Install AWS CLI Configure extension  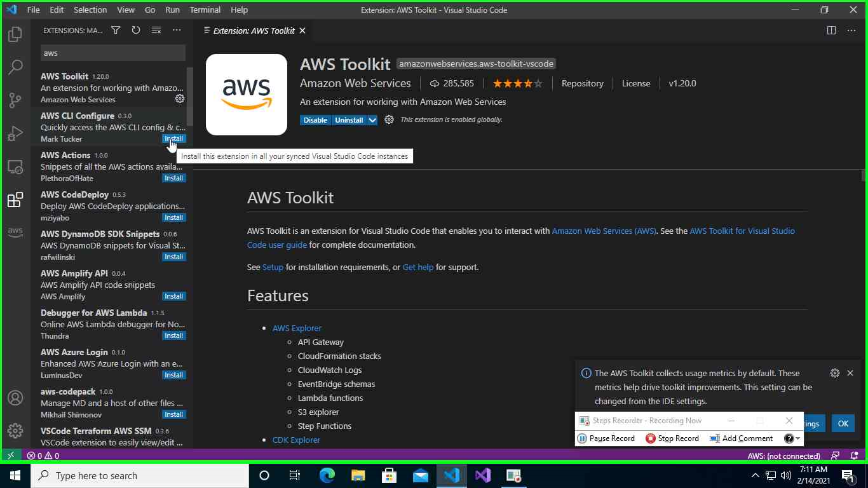(174, 139)
